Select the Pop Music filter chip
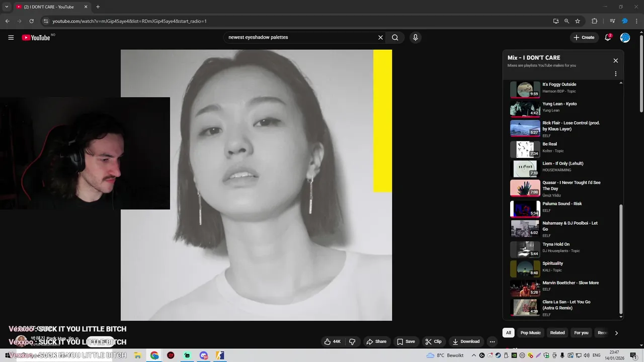The width and height of the screenshot is (644, 362). 530,333
